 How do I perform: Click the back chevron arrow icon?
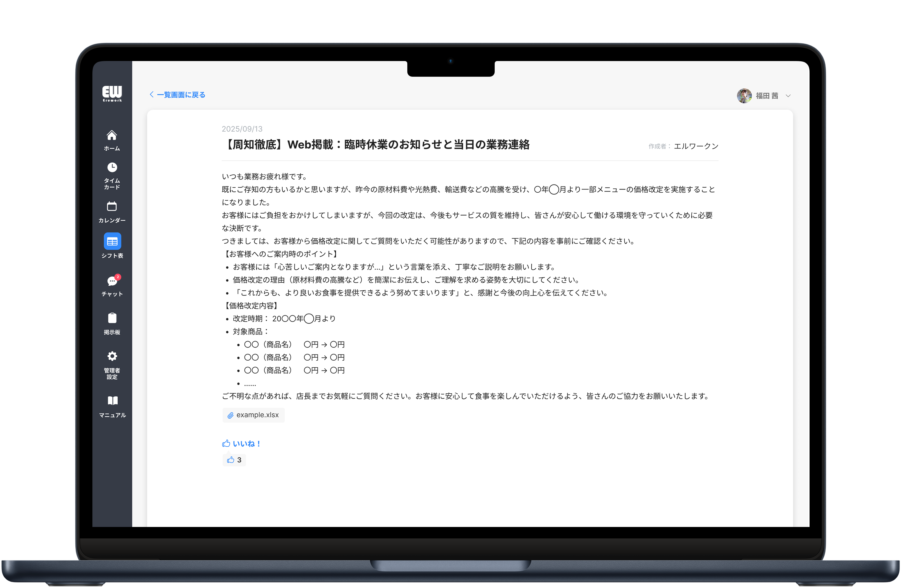[152, 94]
